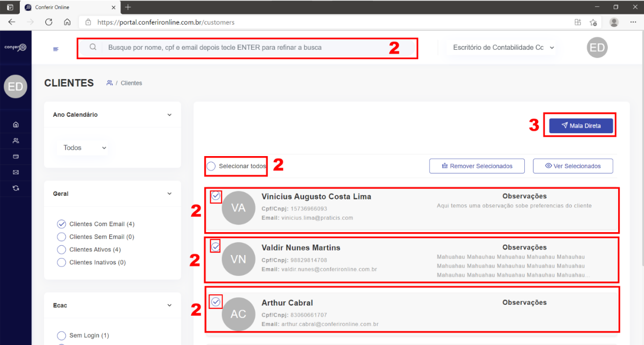This screenshot has width=644, height=345.
Task: Uncheck Vinicius Augusto Costa Lima checkbox
Action: 216,196
